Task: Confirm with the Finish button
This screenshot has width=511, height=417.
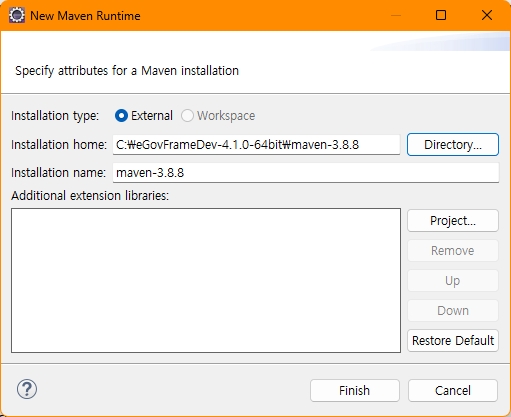Action: [x=355, y=390]
